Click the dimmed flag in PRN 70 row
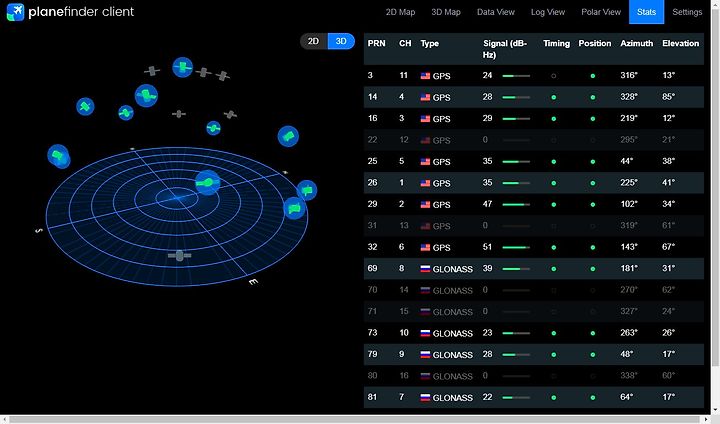The image size is (720, 424). 425,290
